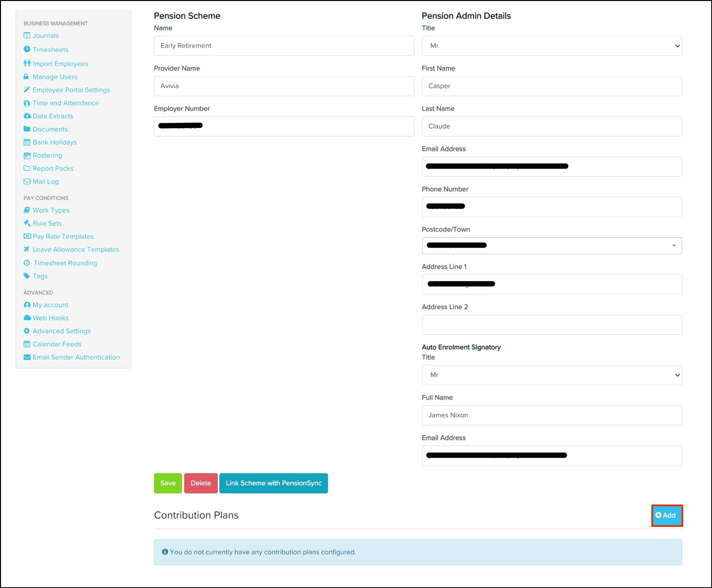Click the Timesheets clock icon
Image resolution: width=712 pixels, height=588 pixels.
point(27,49)
